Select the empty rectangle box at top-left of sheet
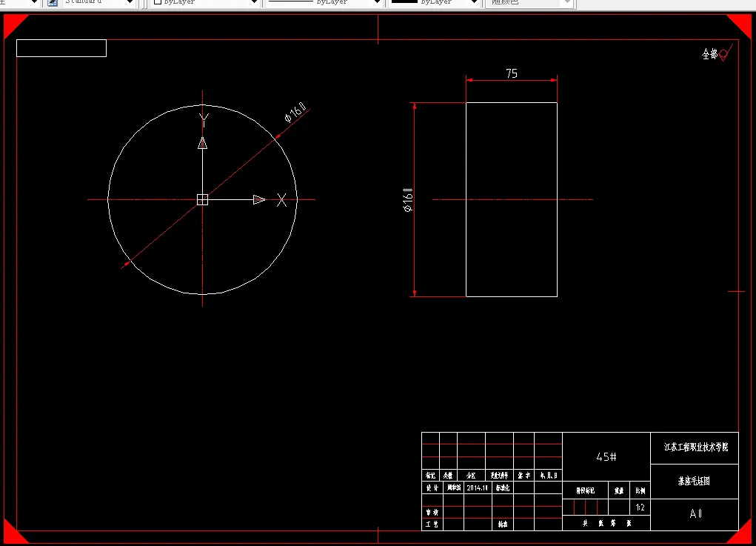 click(x=61, y=48)
